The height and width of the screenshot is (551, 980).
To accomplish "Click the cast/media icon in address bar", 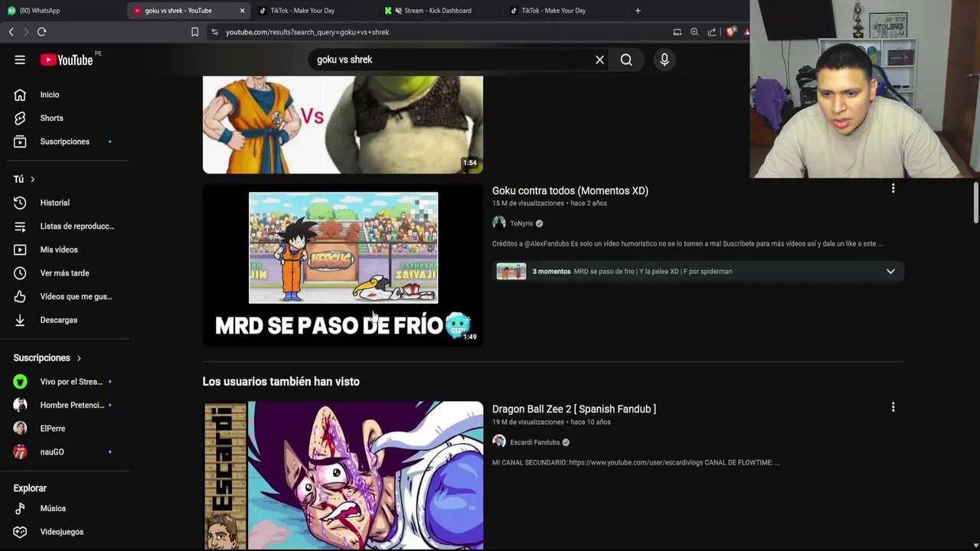I will click(x=677, y=32).
